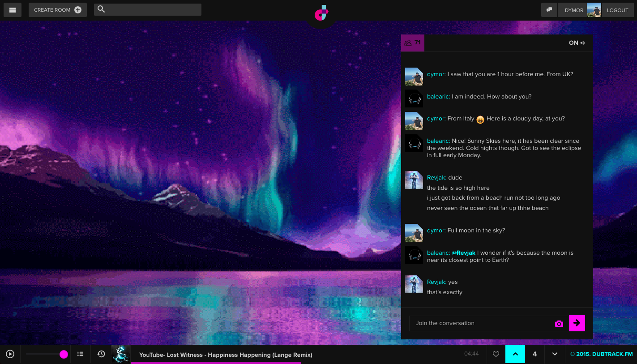
Task: Send chat message with arrow button
Action: (577, 323)
